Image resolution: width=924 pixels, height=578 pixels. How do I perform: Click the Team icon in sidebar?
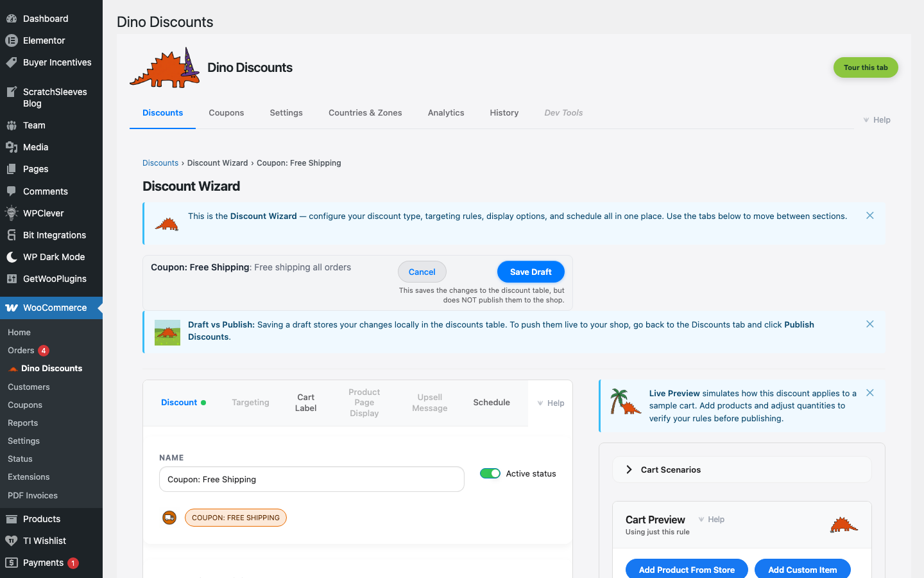coord(12,125)
